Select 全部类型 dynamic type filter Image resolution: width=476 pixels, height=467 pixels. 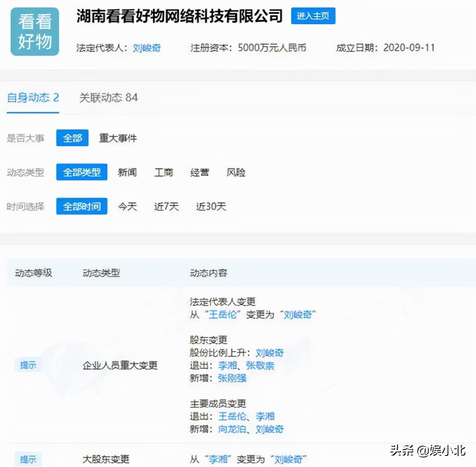[x=82, y=172]
